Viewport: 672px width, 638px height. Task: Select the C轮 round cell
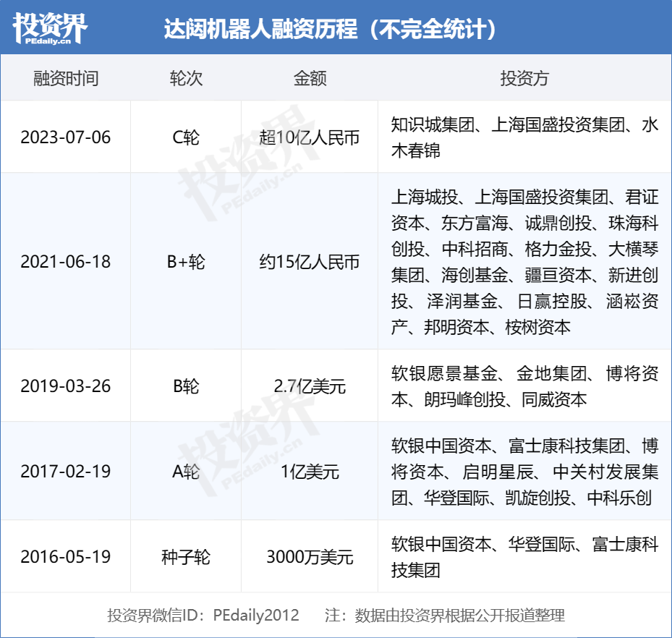click(x=186, y=137)
